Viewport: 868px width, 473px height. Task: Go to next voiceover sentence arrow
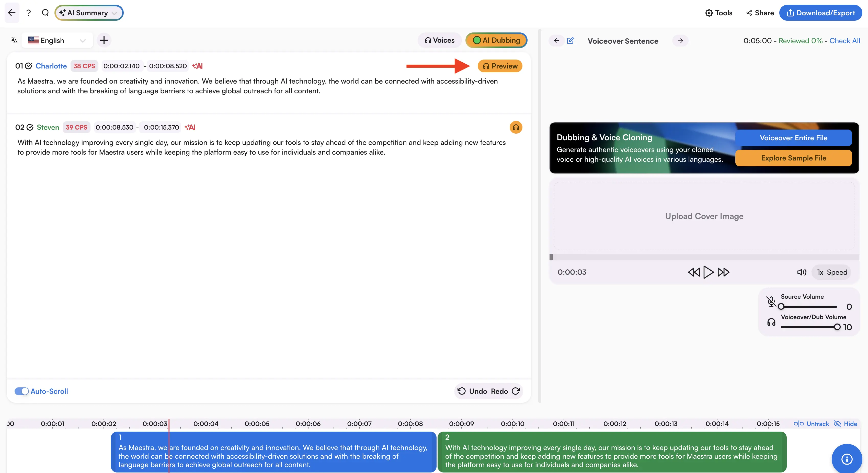tap(680, 41)
